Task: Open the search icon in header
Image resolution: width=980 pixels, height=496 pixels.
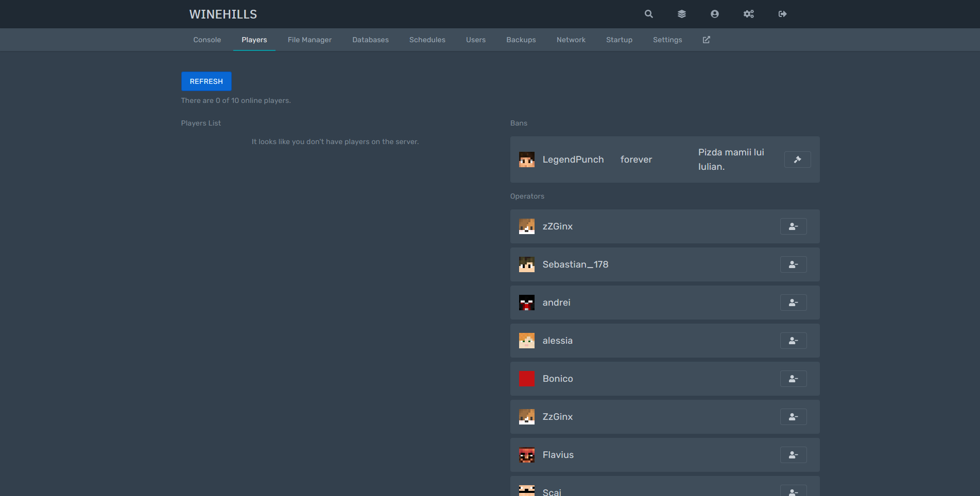Action: tap(648, 14)
